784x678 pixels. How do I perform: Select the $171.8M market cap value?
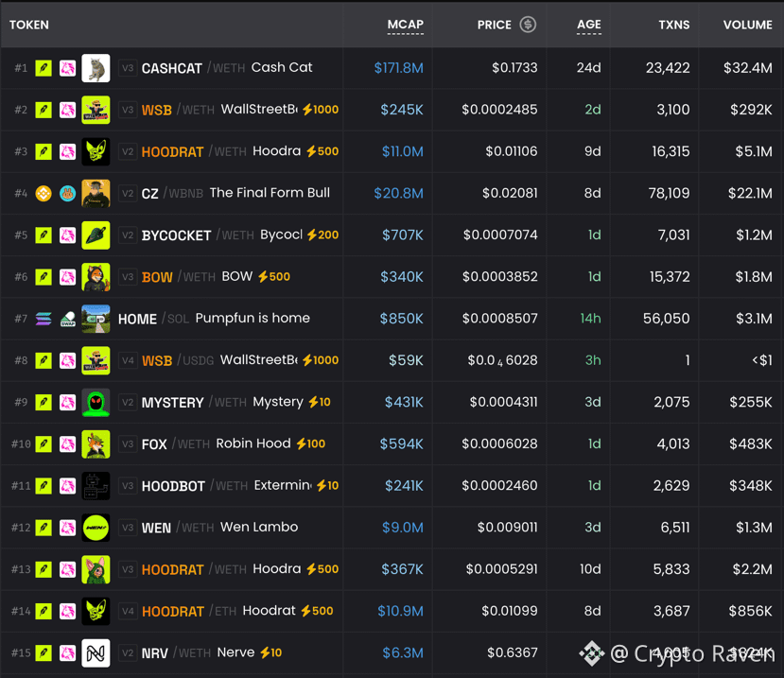pyautogui.click(x=398, y=68)
